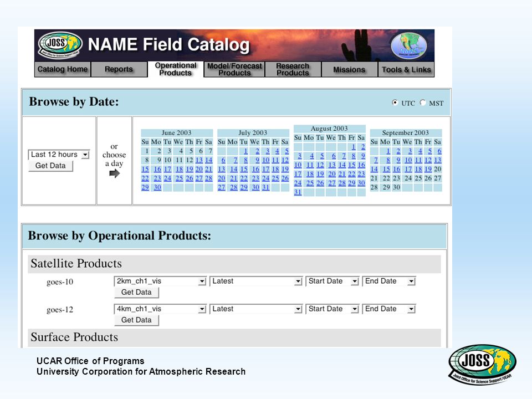
Task: Open the Tools & Links tab
Action: 406,69
